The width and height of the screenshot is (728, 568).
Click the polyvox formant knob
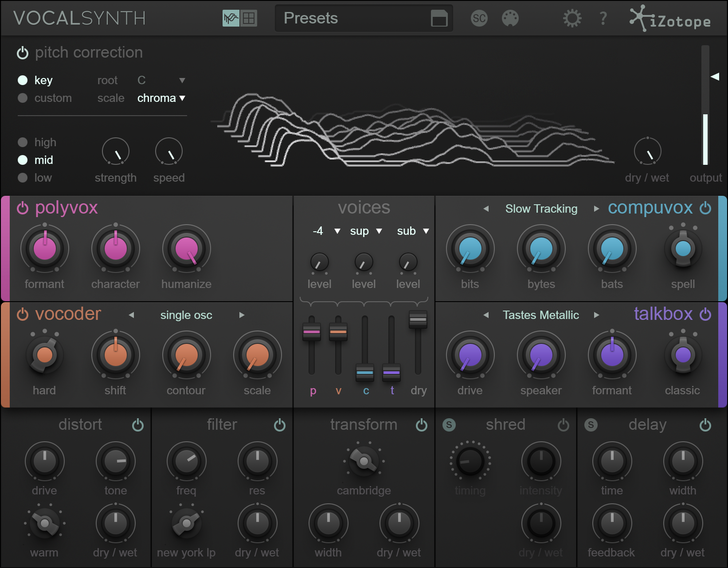(x=45, y=249)
